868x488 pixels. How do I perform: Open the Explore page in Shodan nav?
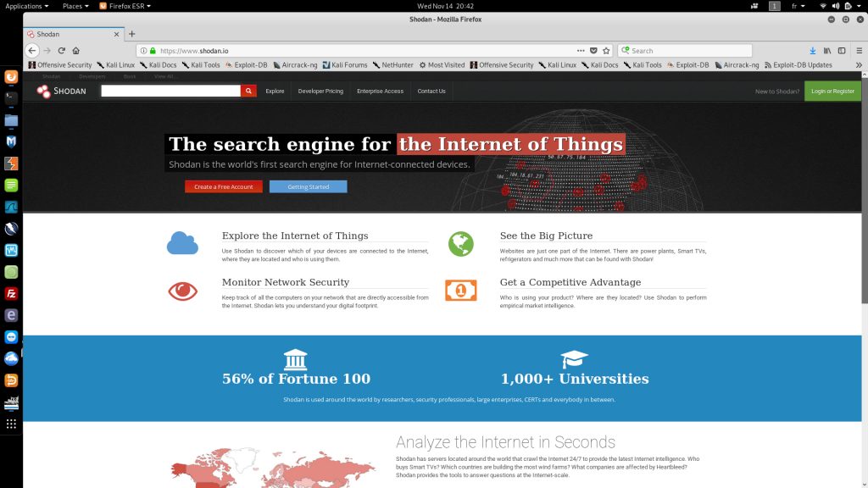(275, 91)
